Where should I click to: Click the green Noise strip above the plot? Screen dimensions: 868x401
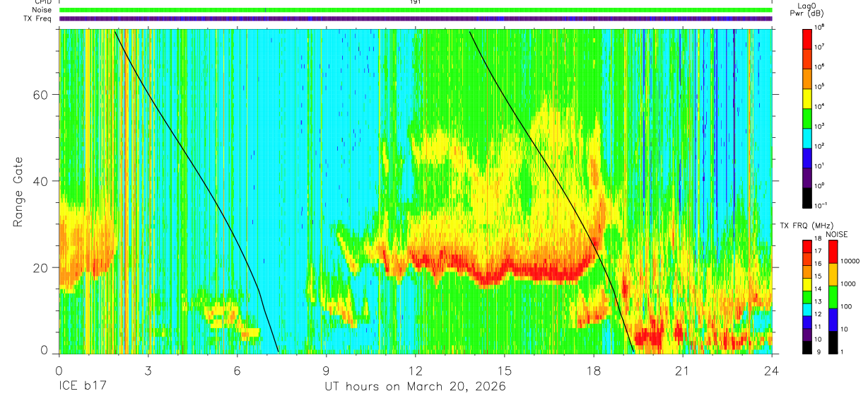416,10
